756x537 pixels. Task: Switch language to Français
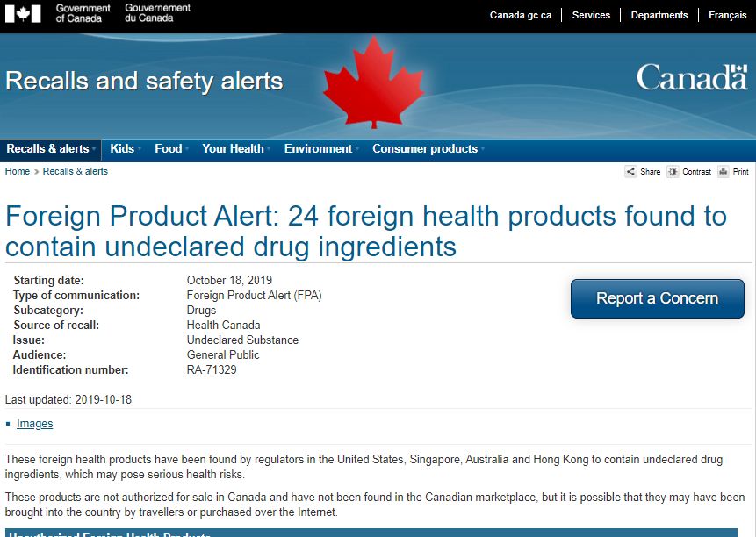point(728,15)
